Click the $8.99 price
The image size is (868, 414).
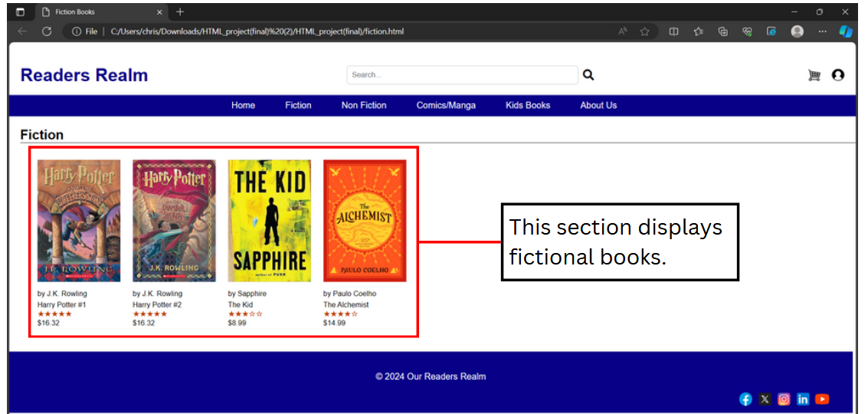[x=237, y=323]
